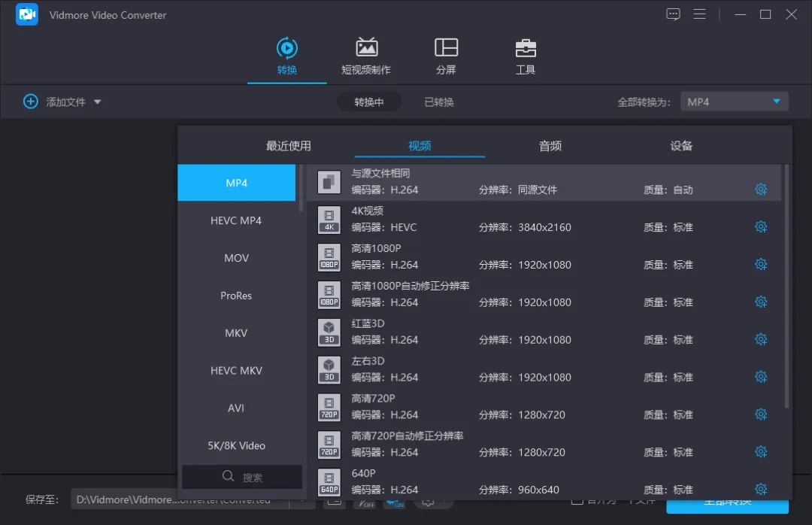Click the 640P format icon
The width and height of the screenshot is (812, 525).
pyautogui.click(x=329, y=482)
